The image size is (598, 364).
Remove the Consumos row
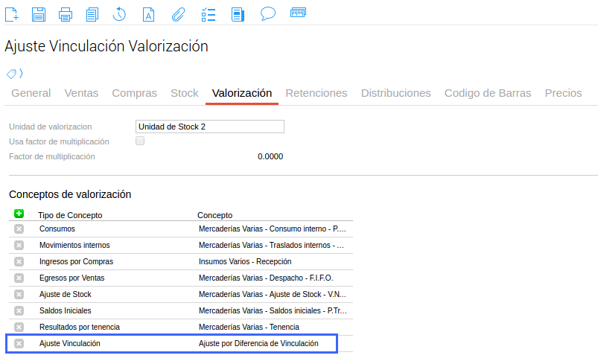click(19, 229)
